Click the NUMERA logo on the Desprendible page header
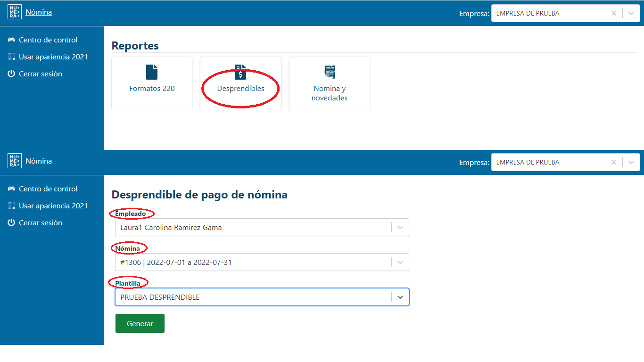Image resolution: width=644 pixels, height=362 pixels. pos(15,161)
